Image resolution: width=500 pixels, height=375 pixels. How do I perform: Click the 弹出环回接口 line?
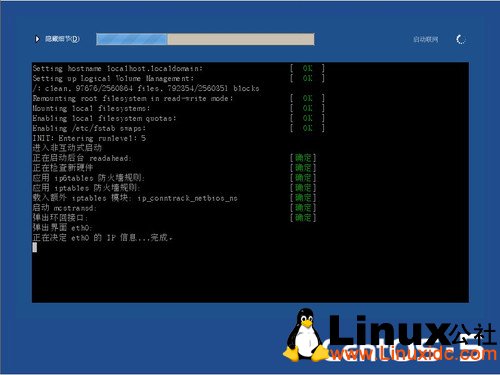[x=60, y=218]
